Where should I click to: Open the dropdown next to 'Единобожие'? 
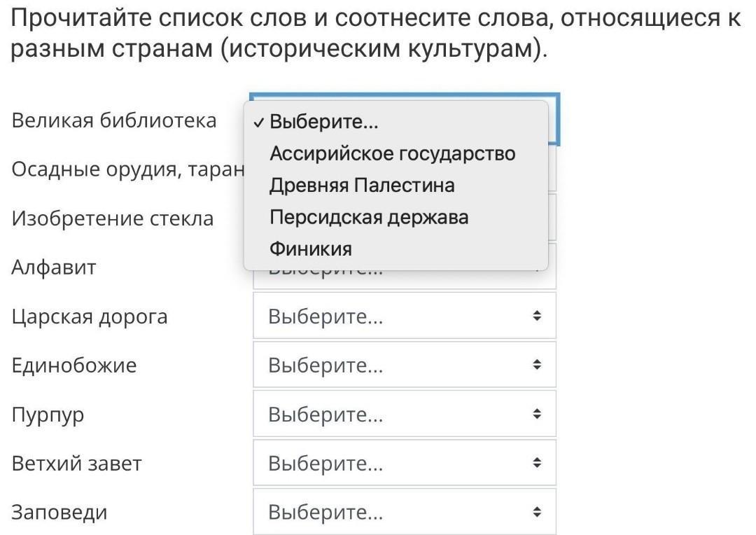(404, 366)
